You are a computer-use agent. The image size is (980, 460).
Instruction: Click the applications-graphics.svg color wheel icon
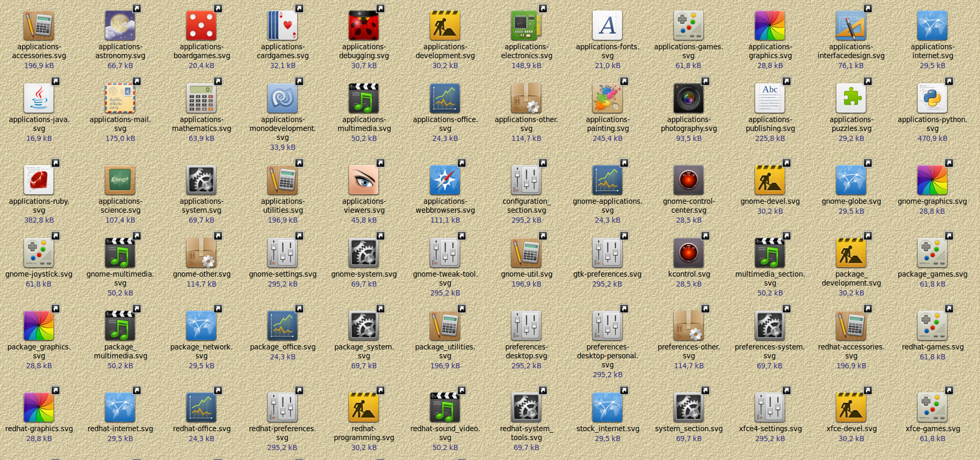(x=770, y=25)
